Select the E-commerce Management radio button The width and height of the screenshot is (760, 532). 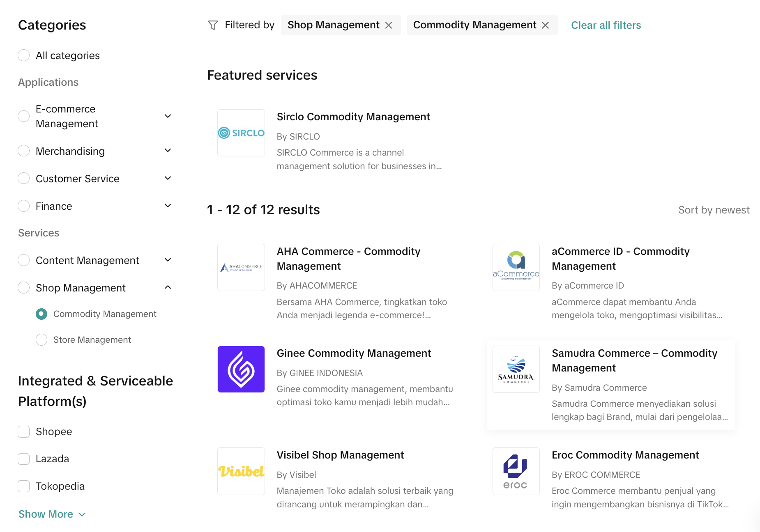24,116
